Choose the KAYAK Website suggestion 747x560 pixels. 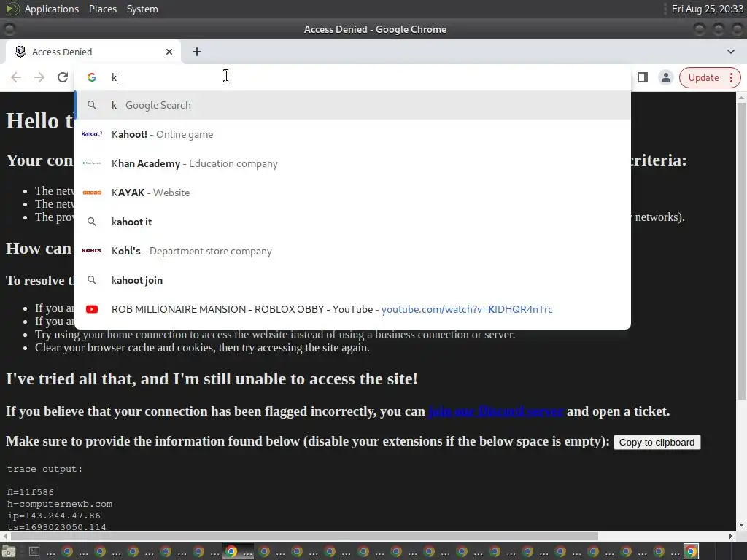coord(352,192)
